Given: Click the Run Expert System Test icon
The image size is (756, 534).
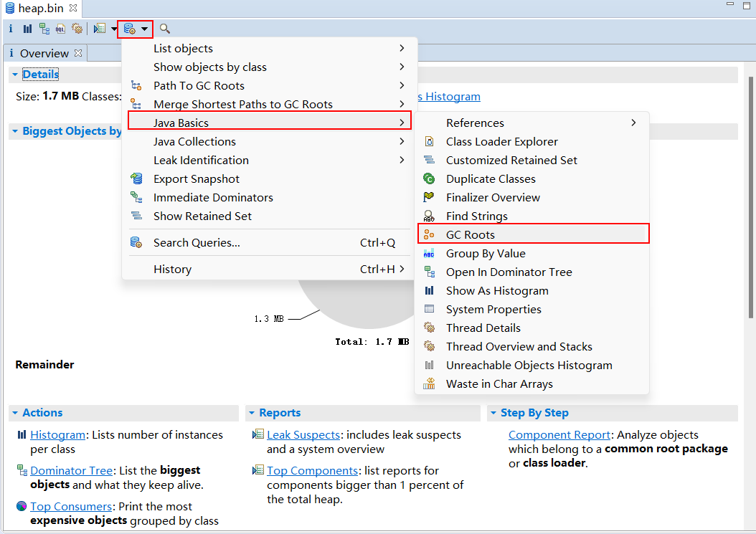Looking at the screenshot, I should (100, 29).
